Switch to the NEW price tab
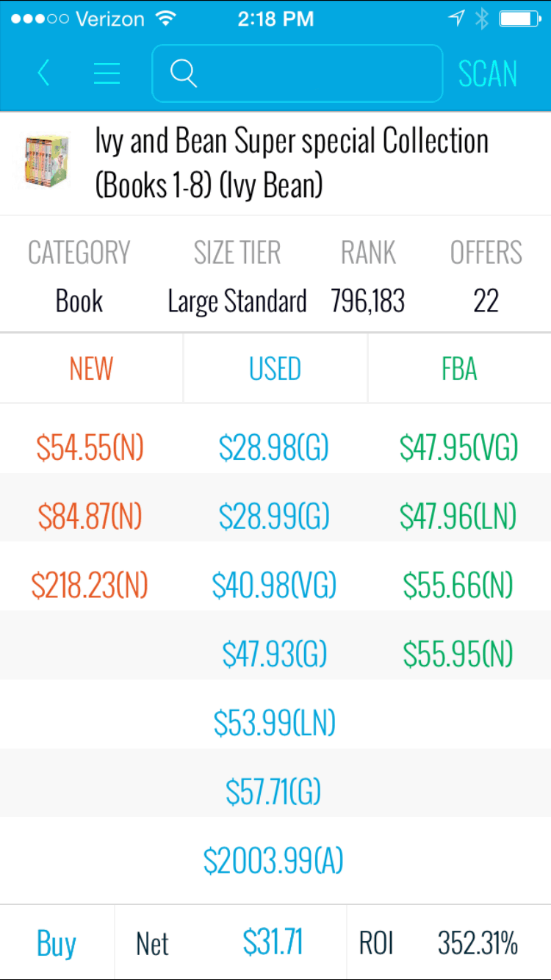Viewport: 551px width, 980px height. point(90,369)
